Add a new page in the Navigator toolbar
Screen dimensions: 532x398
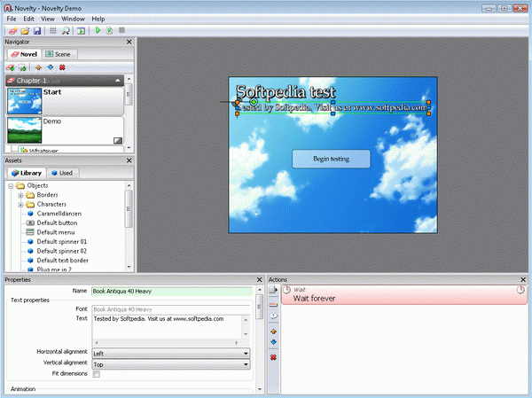22,67
